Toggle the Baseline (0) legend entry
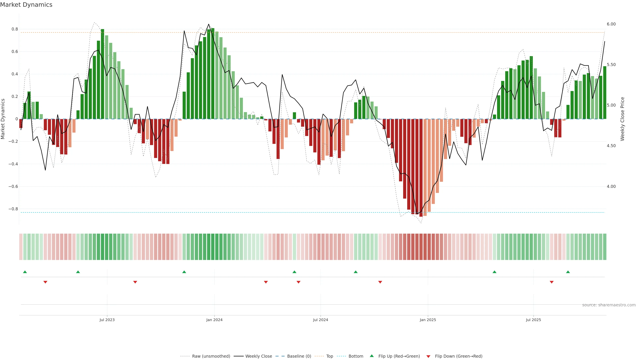644x362 pixels. coord(299,356)
